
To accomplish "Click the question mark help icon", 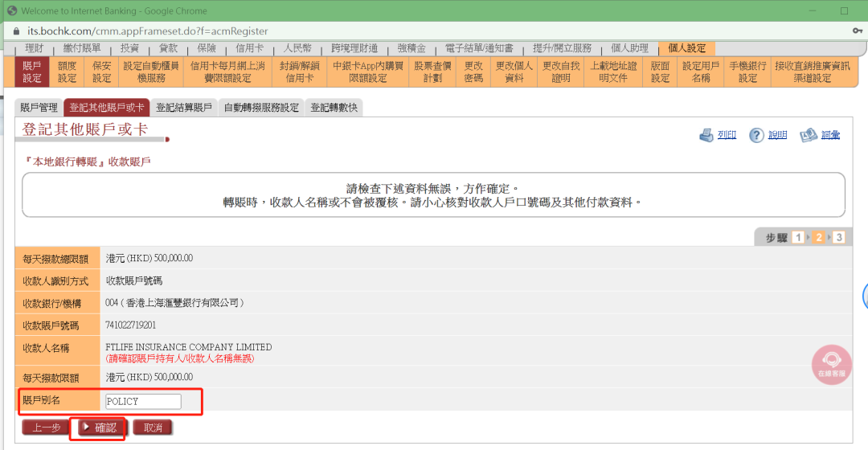I will [x=756, y=135].
